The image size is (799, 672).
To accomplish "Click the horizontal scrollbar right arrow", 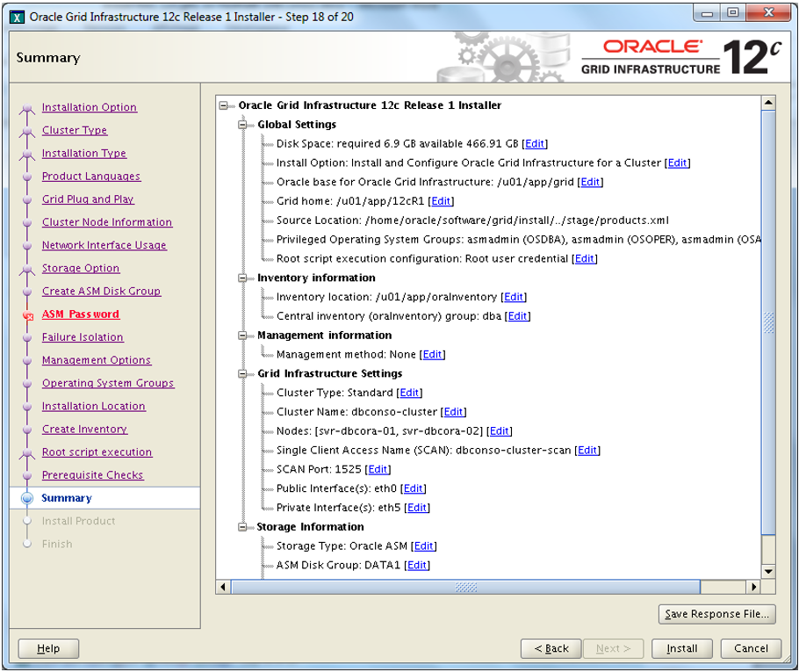I will tap(753, 587).
